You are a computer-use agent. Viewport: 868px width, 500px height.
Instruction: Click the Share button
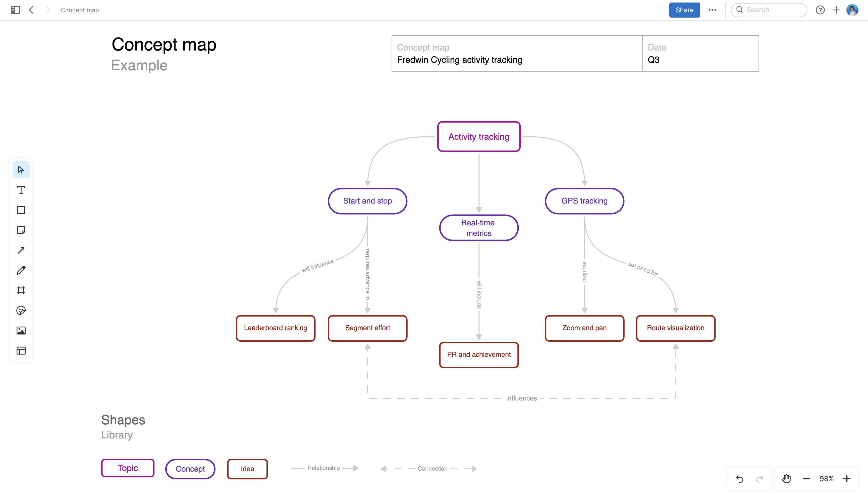coord(684,10)
